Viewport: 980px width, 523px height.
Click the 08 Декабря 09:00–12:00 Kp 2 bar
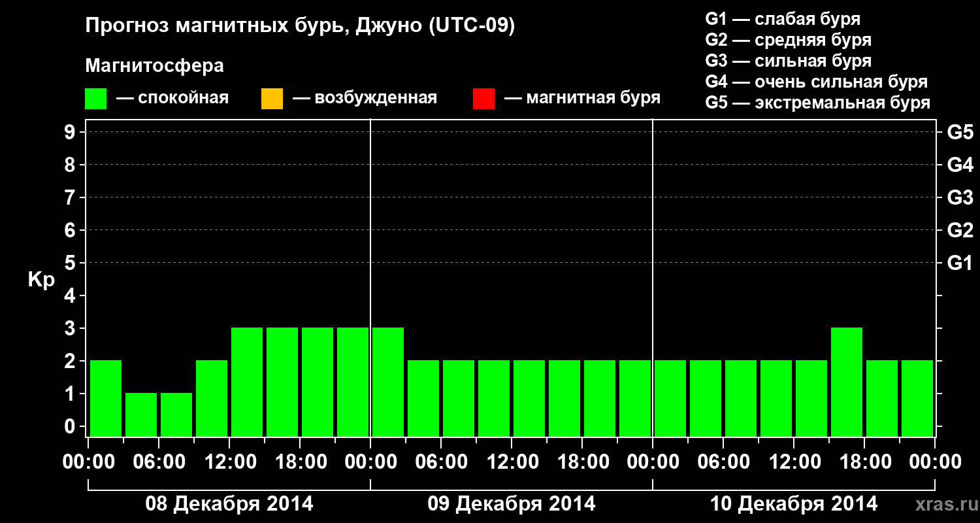(212, 398)
